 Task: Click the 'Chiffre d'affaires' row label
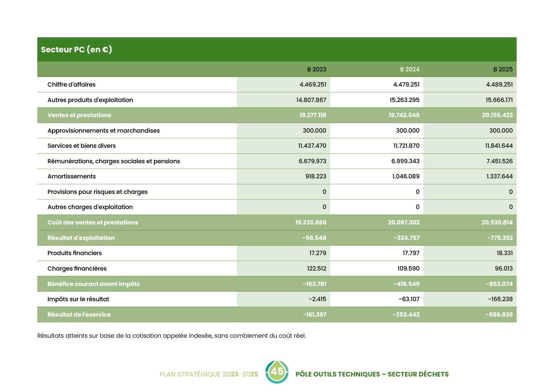click(x=71, y=85)
